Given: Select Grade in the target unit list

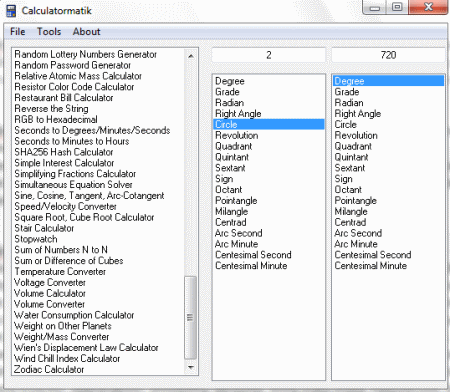Looking at the screenshot, I should click(347, 92).
